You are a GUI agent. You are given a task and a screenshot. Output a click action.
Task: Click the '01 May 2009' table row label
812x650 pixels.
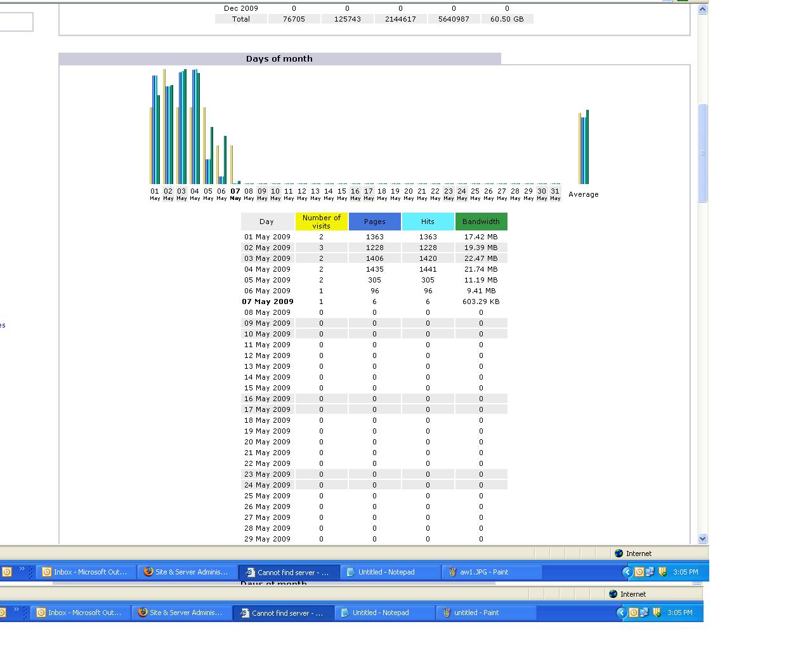[267, 237]
